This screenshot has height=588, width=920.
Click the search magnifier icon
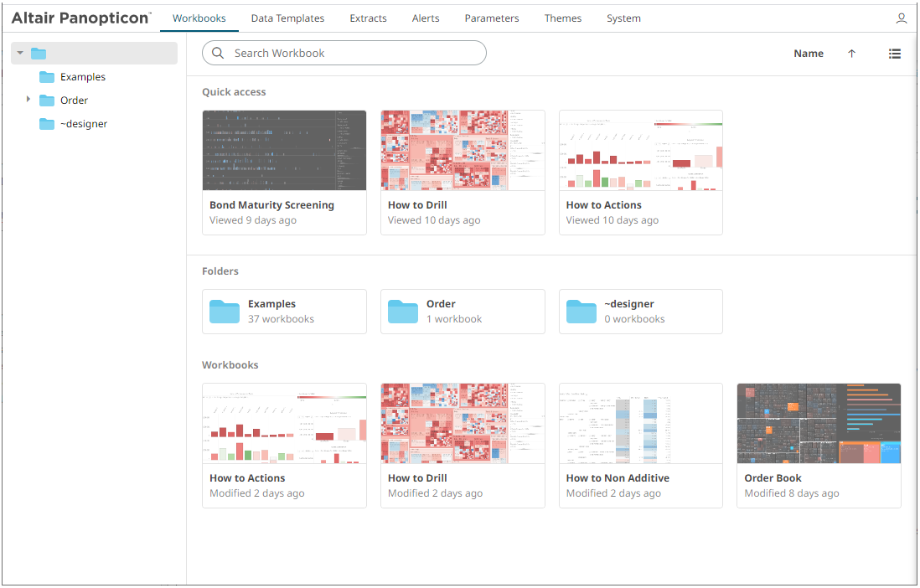219,53
